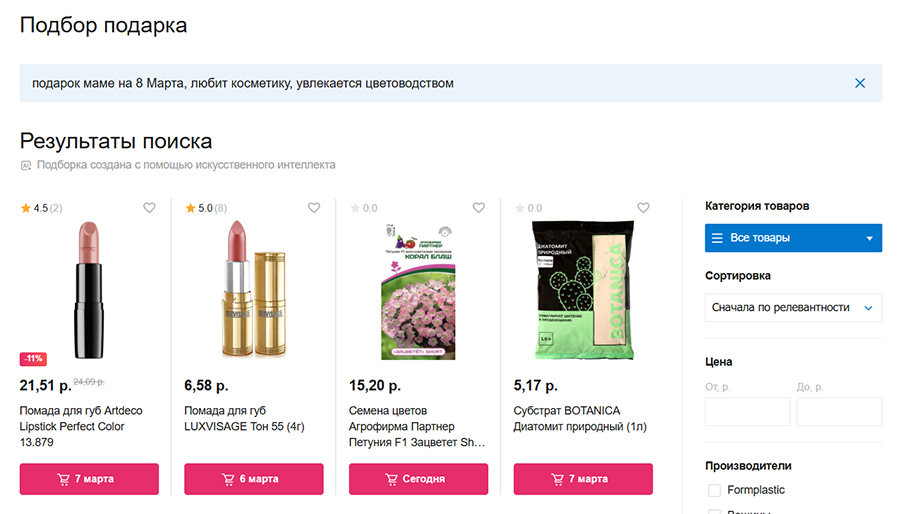This screenshot has width=900, height=514.
Task: Expand the "Сначала по релевантности" sort dropdown
Action: tap(793, 307)
